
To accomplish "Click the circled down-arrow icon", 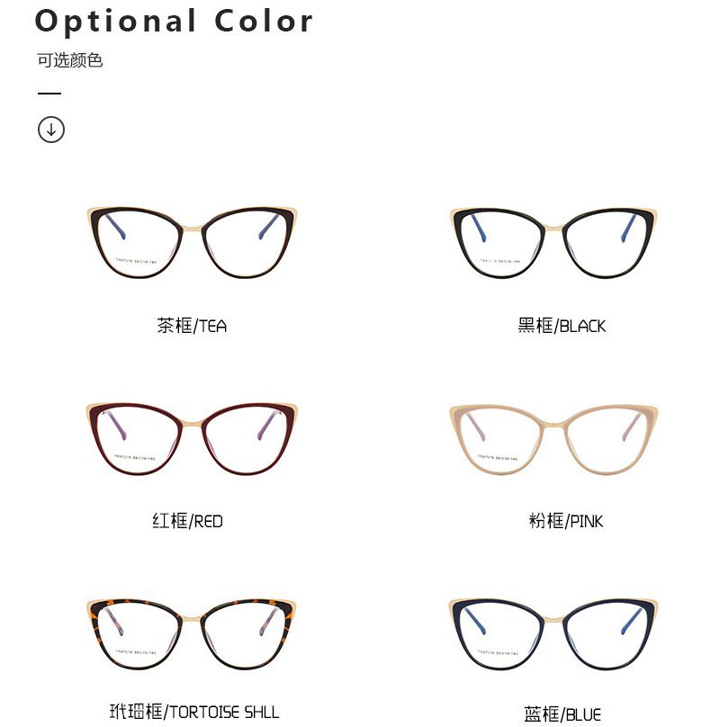I will coord(51,130).
